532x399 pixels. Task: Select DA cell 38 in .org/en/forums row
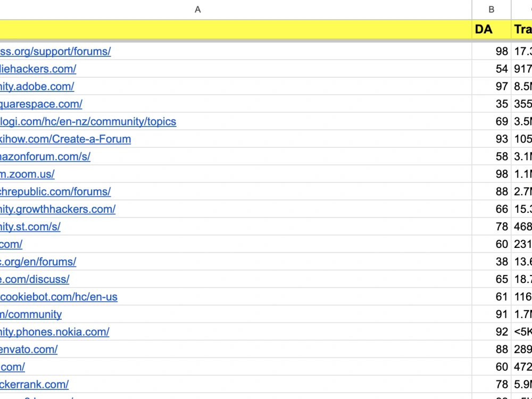coord(491,262)
